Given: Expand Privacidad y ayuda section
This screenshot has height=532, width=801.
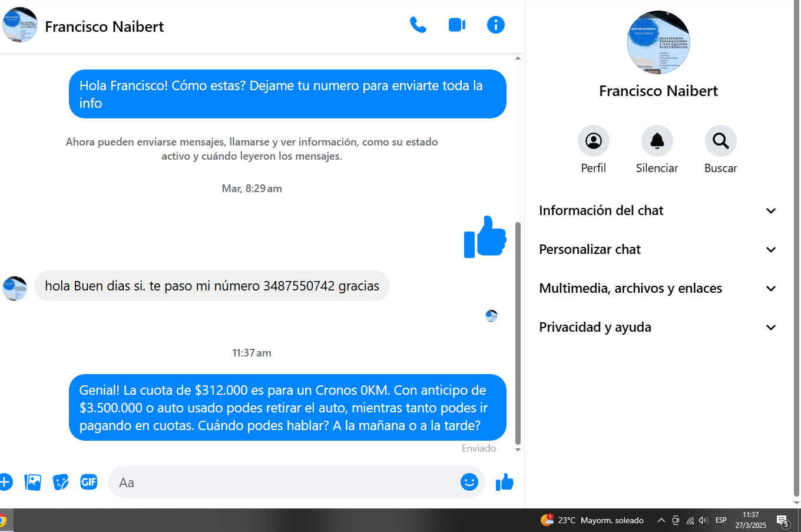Looking at the screenshot, I should click(658, 327).
